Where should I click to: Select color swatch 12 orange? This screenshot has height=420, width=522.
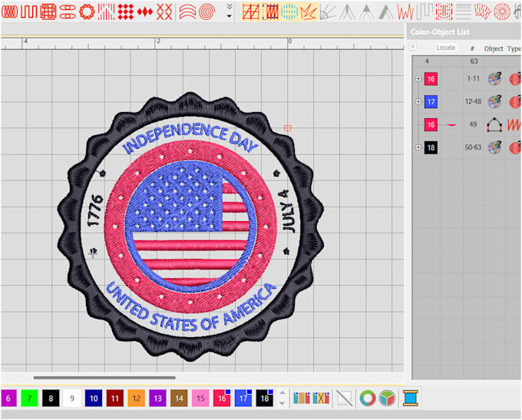coord(136,398)
